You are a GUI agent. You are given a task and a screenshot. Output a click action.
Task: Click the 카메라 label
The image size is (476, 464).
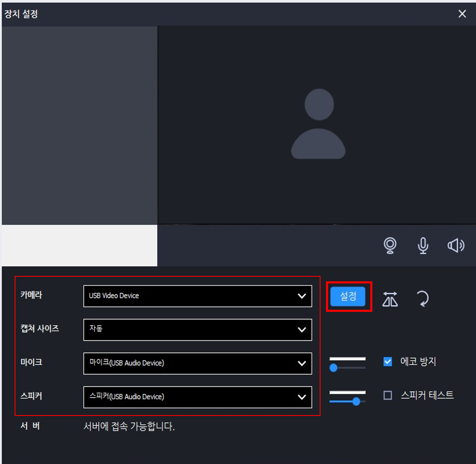(x=31, y=295)
